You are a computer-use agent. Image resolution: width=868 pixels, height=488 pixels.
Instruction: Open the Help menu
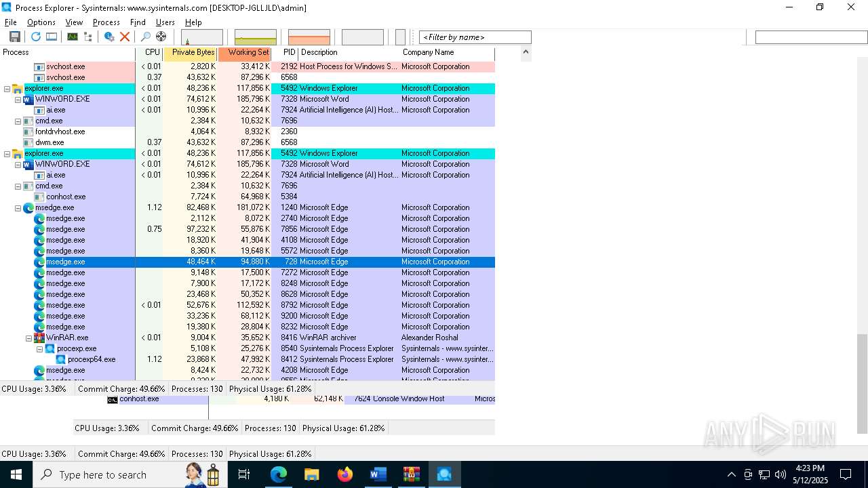pos(193,22)
